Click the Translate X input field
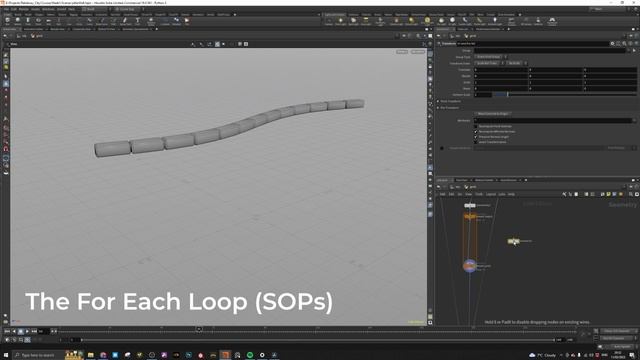The height and width of the screenshot is (360, 640). (x=500, y=70)
